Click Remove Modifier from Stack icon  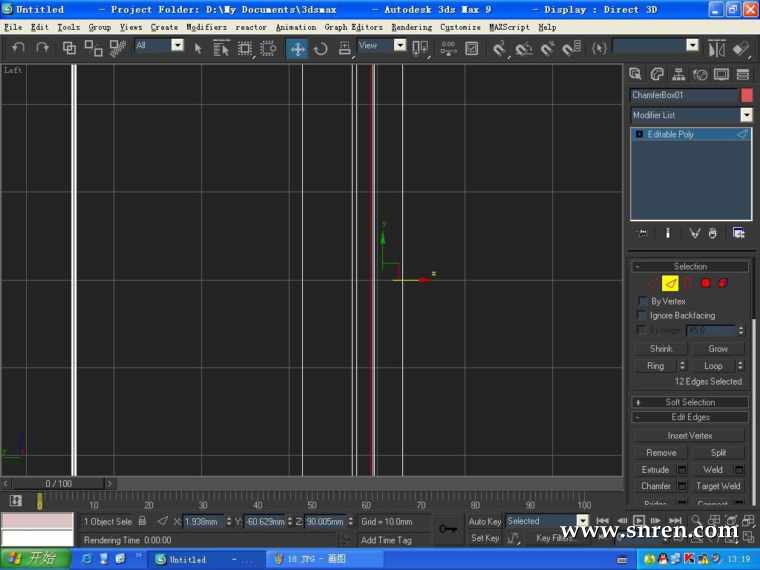coord(712,234)
